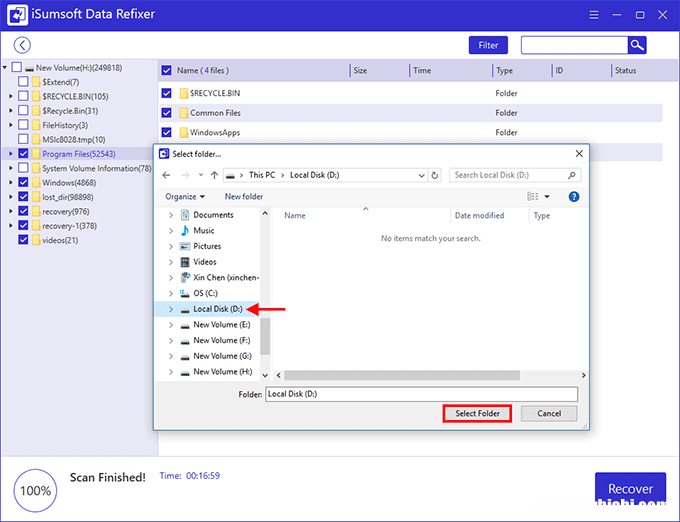
Task: Click the Common Files folder icon
Action: tap(183, 113)
